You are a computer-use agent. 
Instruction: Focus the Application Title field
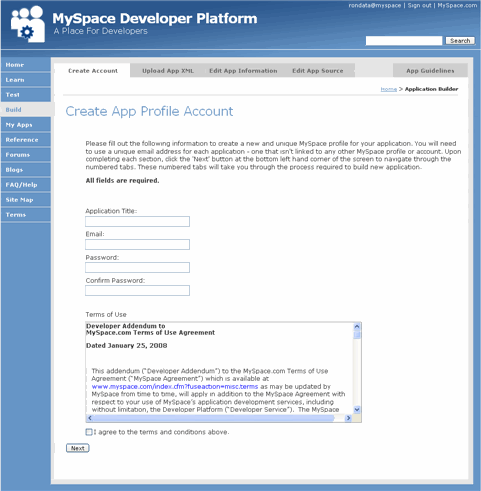(137, 221)
